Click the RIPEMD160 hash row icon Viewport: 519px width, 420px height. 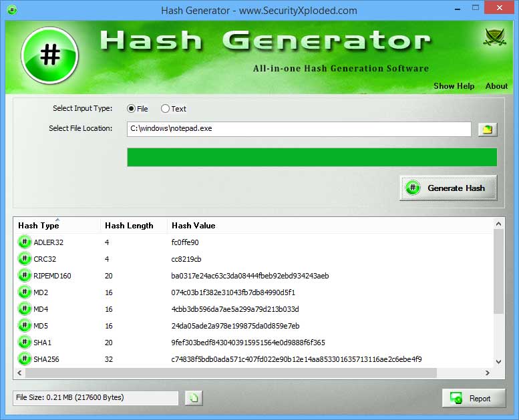pos(25,275)
